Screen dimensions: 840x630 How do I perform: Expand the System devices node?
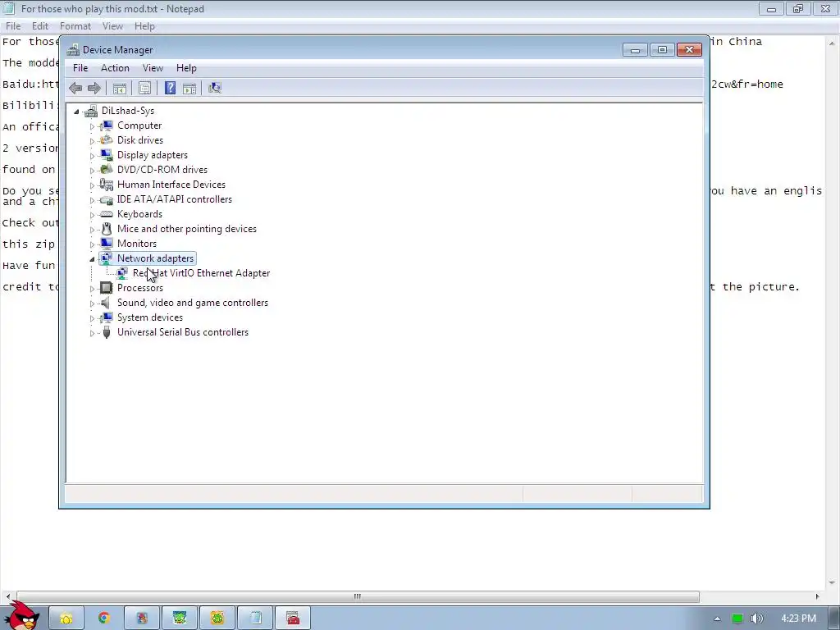[x=92, y=318]
